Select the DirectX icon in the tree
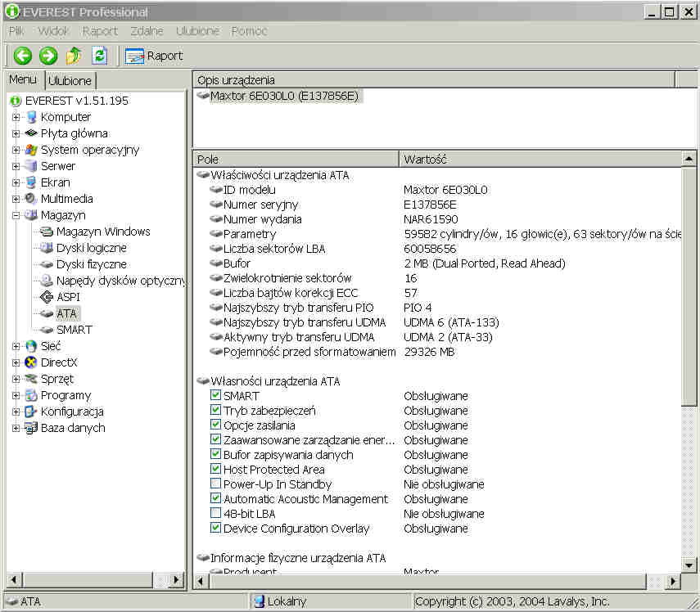The image size is (700, 612). point(31,362)
